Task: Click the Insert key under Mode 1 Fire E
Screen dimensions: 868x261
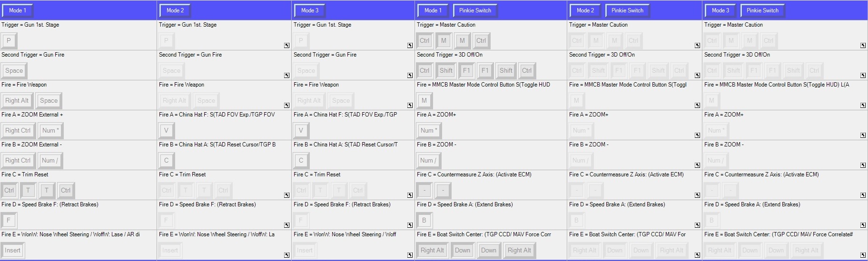Action: coord(13,251)
